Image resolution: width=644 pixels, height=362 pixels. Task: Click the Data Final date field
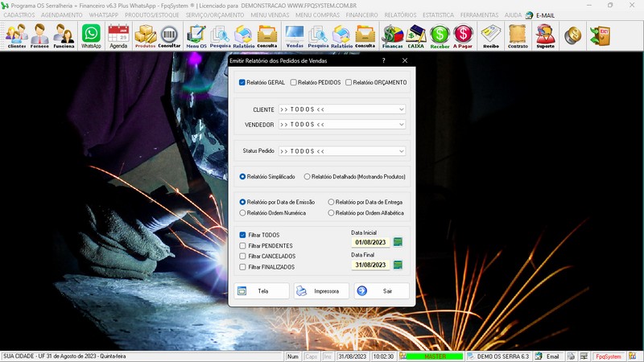(x=370, y=265)
